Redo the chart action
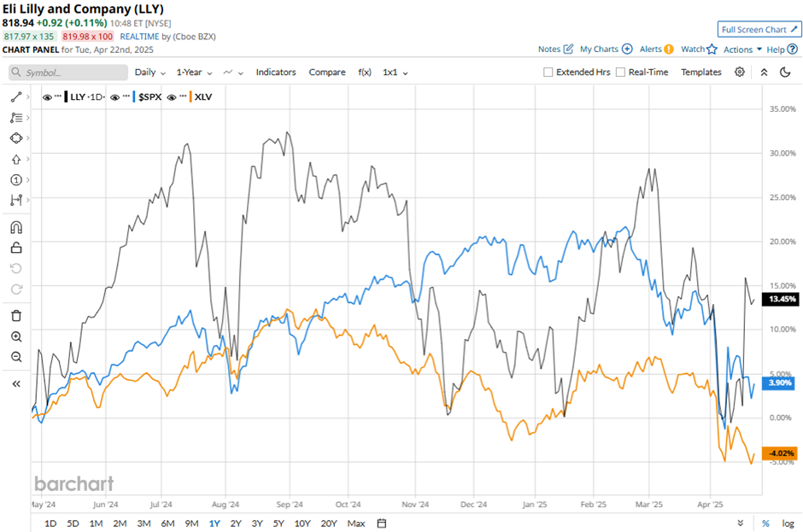803x532 pixels. click(x=16, y=289)
